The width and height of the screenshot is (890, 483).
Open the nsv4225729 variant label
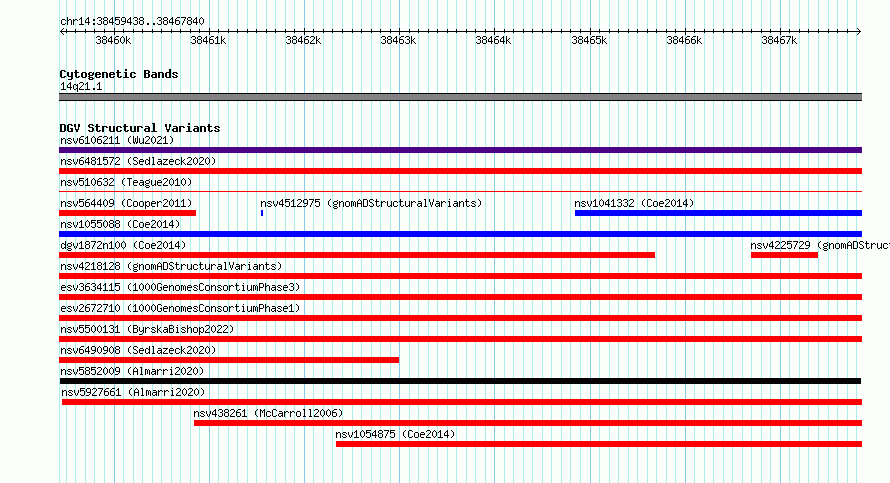point(820,245)
